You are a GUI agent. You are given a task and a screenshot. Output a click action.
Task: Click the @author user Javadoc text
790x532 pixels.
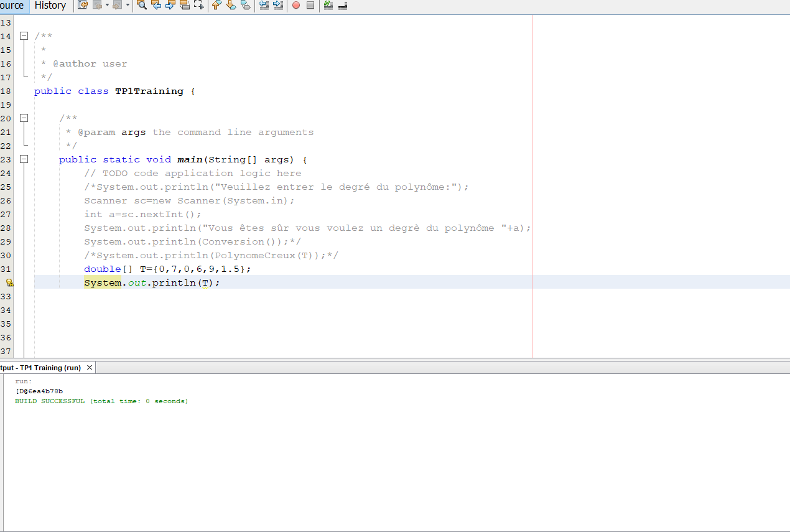pos(90,63)
